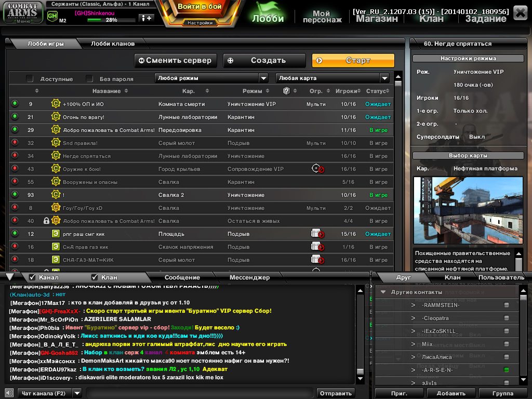This screenshot has width=532, height=399.
Task: Click the Отправить chat button
Action: point(336,393)
